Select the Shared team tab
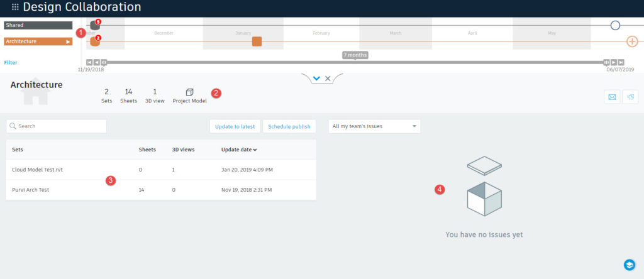 [38, 25]
